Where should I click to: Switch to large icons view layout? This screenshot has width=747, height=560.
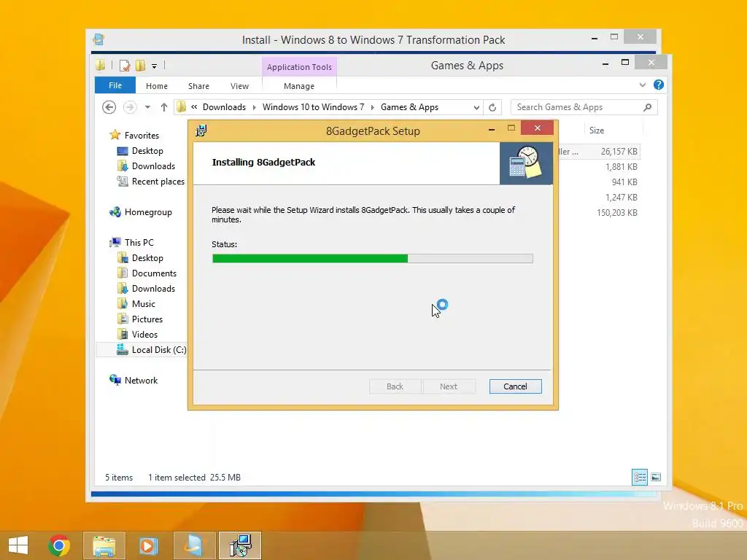656,477
